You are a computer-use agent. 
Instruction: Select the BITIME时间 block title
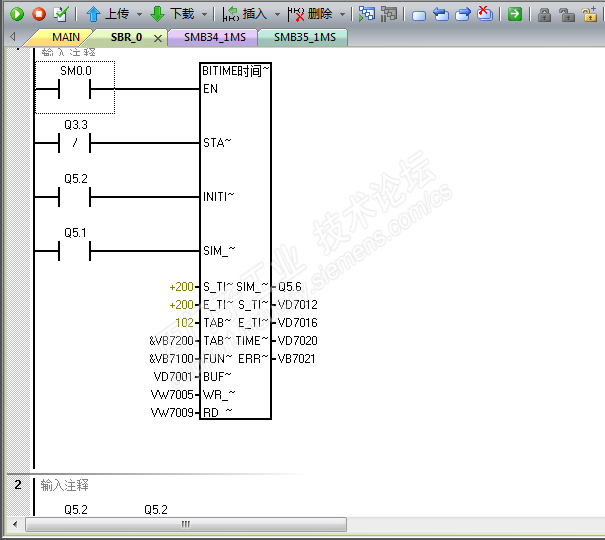[235, 71]
